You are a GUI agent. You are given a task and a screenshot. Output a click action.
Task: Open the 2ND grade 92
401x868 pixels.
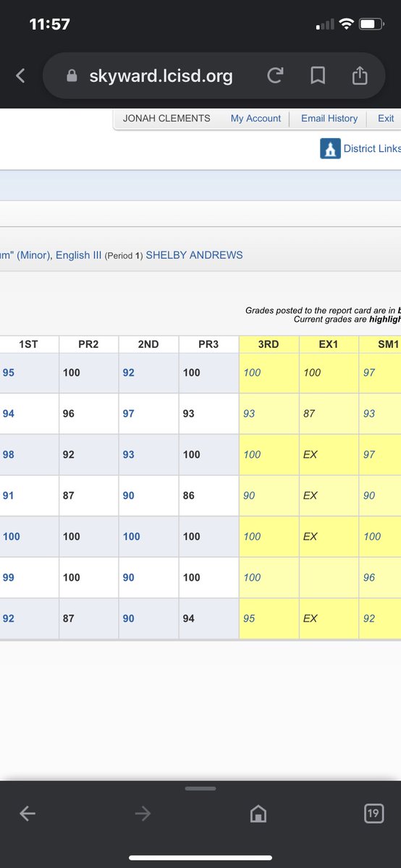click(x=128, y=373)
